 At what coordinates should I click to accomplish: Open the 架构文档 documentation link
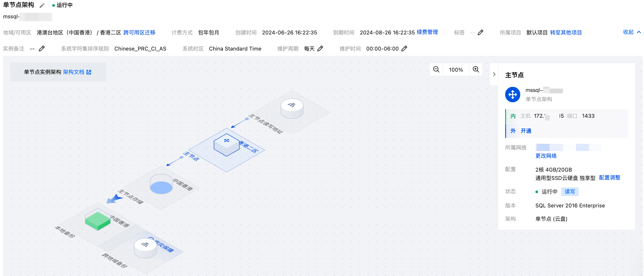pyautogui.click(x=74, y=72)
